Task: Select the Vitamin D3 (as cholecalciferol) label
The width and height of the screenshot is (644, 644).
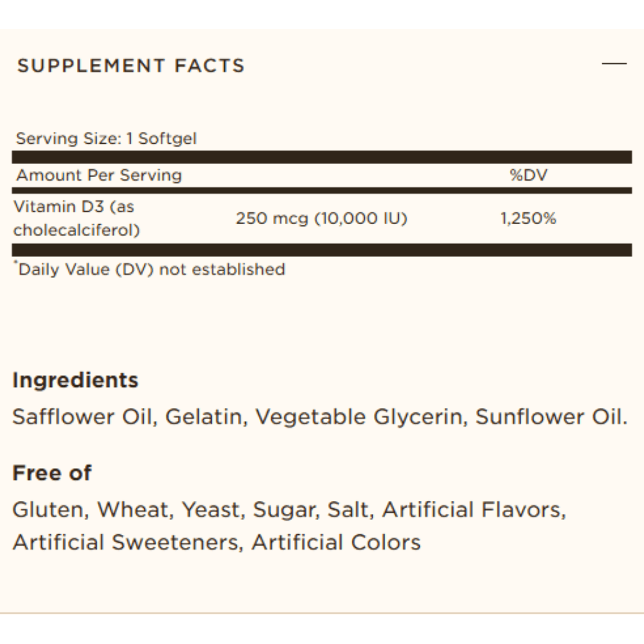Action: point(76,218)
